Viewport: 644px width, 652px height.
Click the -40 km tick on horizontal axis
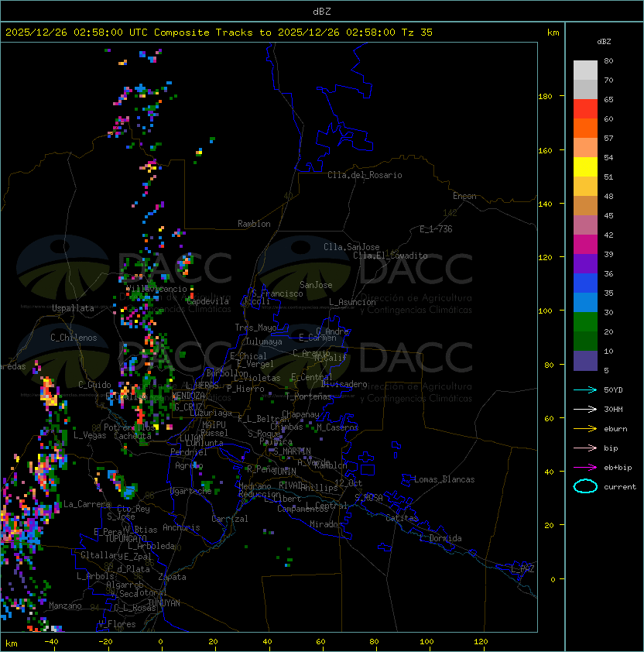click(x=51, y=642)
